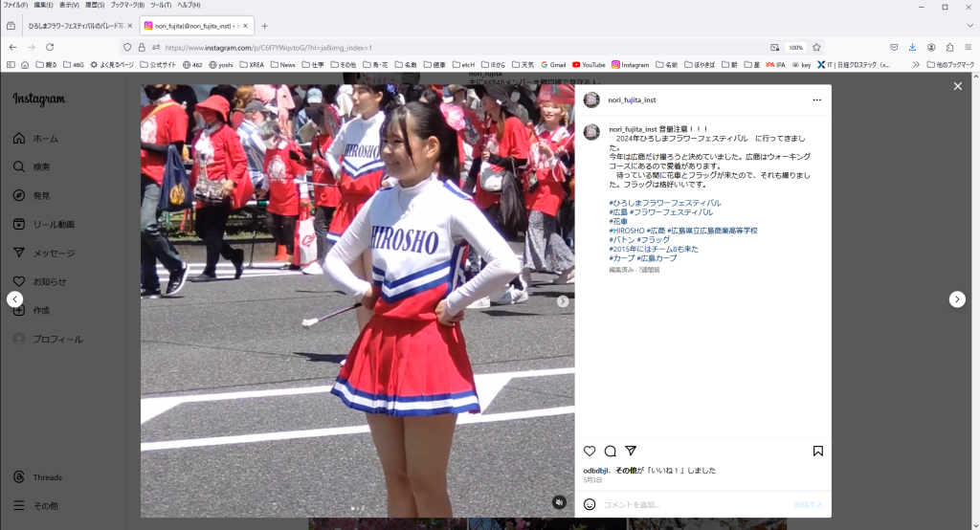Show more bookmarks with double chevron

(x=916, y=65)
